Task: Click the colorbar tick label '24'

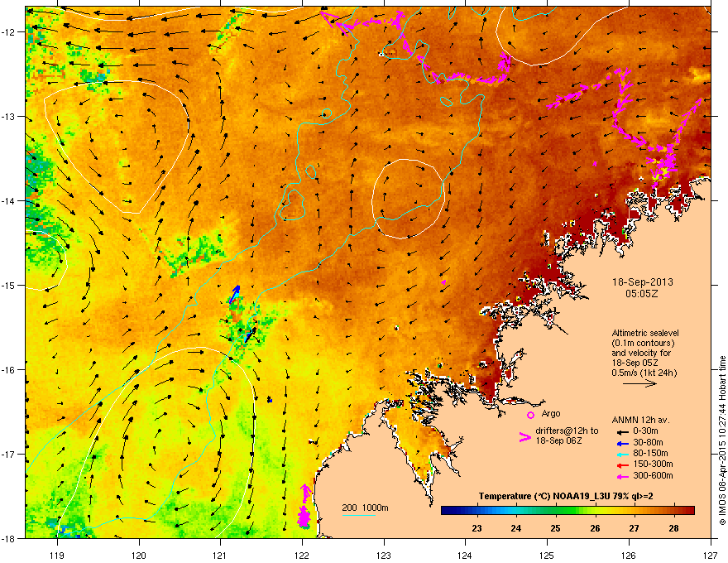Action: point(516,528)
